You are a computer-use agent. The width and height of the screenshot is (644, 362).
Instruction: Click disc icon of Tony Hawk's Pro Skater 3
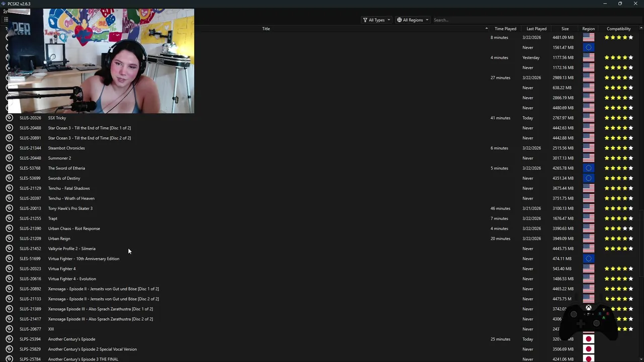(x=9, y=208)
